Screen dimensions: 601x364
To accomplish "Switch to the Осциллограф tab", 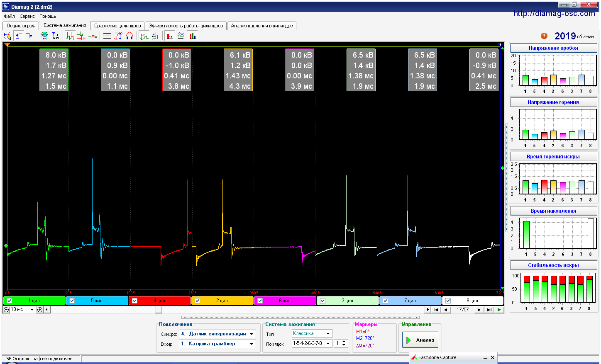I will (x=21, y=26).
